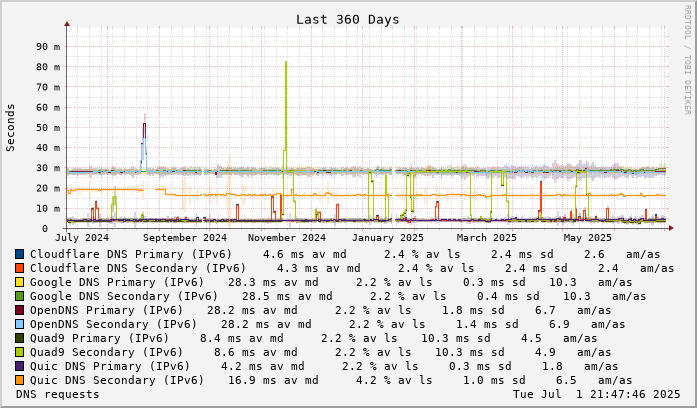Click the 'Google DNS Secondary (IPv6)' legend label
This screenshot has width=697, height=408.
[x=124, y=296]
